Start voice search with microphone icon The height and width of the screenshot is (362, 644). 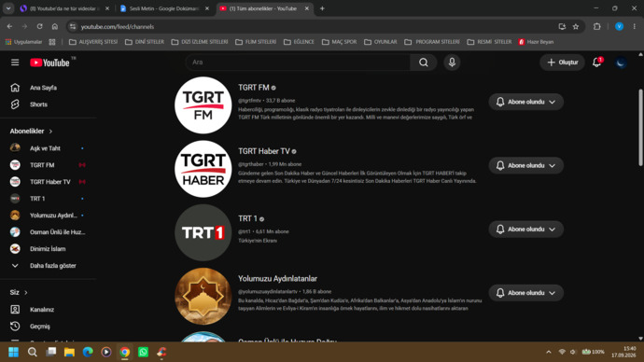pyautogui.click(x=452, y=63)
